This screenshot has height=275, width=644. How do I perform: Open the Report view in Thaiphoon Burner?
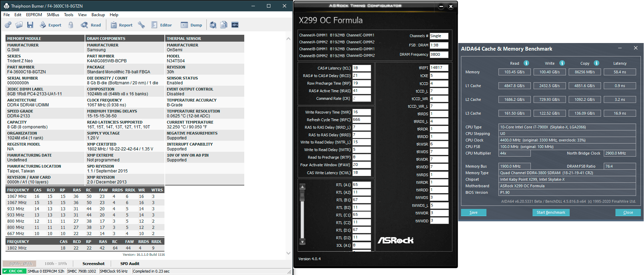[121, 25]
